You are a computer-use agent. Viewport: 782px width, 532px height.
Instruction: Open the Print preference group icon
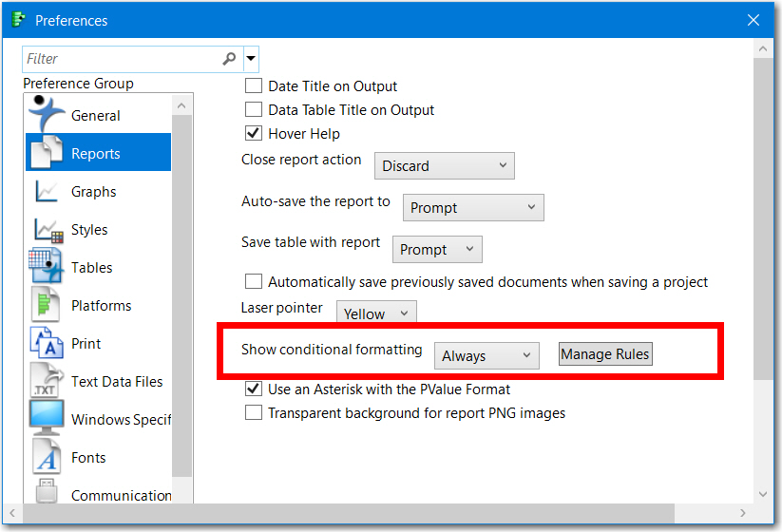tap(48, 343)
